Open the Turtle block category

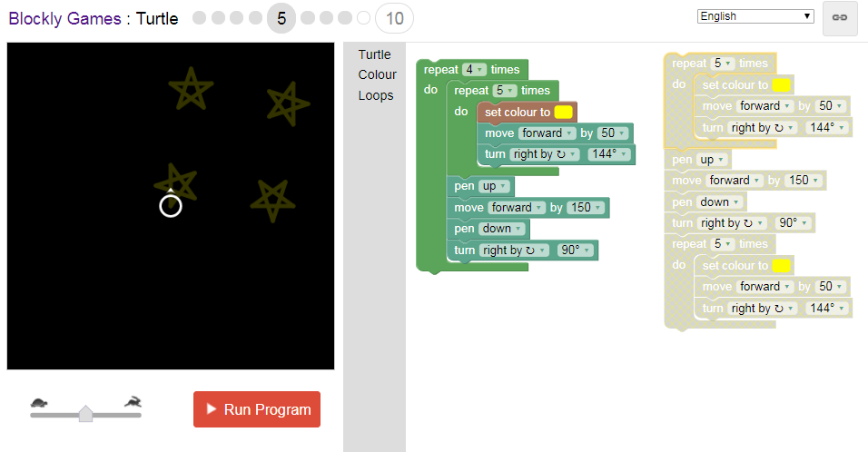click(x=375, y=54)
